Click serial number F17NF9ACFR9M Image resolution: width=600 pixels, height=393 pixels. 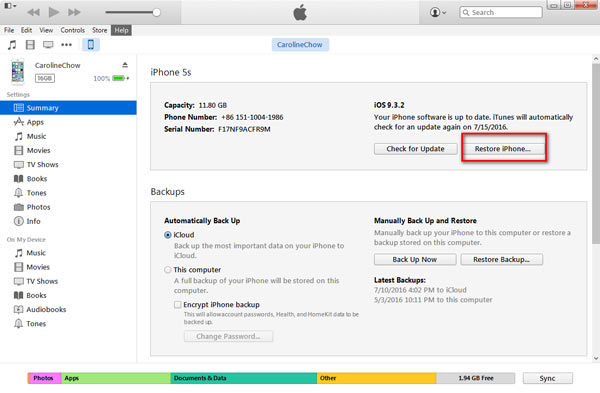click(x=244, y=129)
